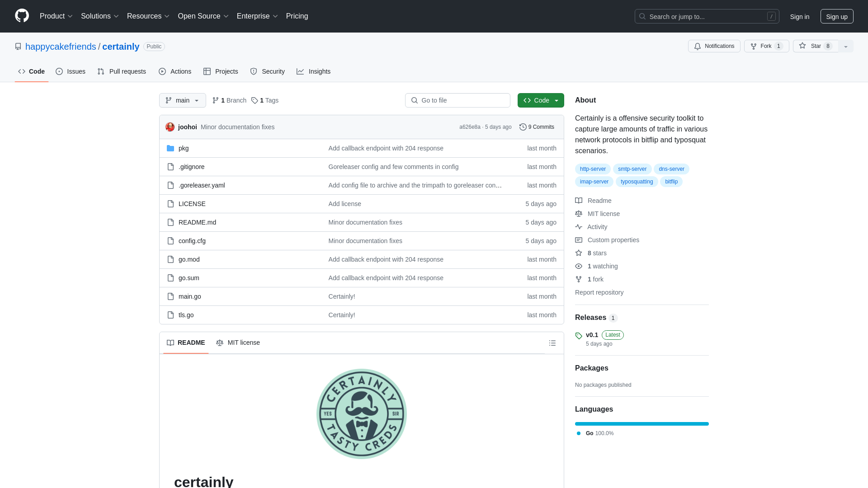
Task: Open the pkg folder
Action: [184, 148]
